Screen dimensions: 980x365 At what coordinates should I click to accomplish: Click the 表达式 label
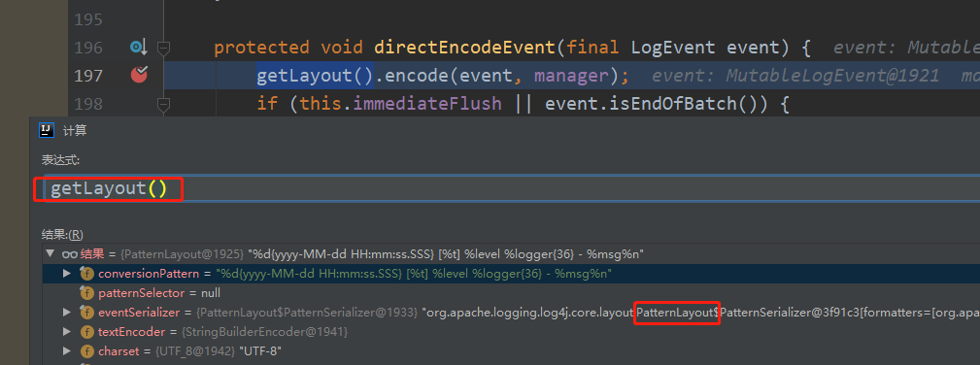[x=60, y=160]
